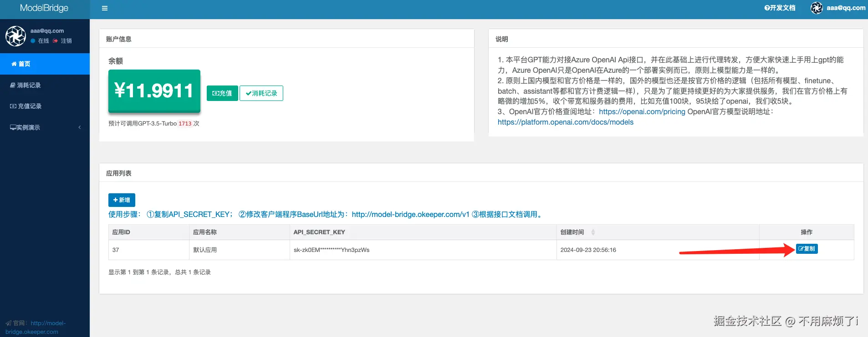Click the 账户信息 panel heading

(x=119, y=39)
